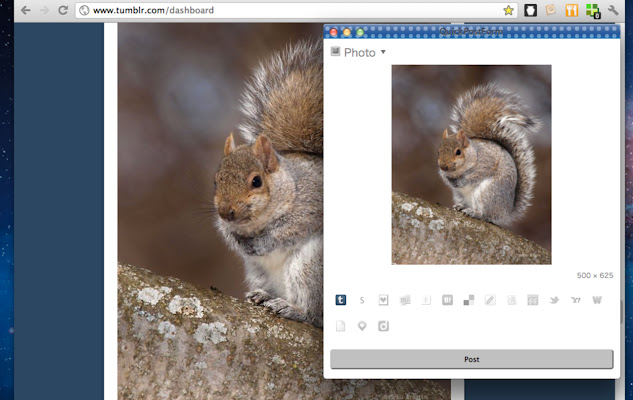Enable the Twitter bird service icon
The height and width of the screenshot is (400, 633).
click(554, 300)
